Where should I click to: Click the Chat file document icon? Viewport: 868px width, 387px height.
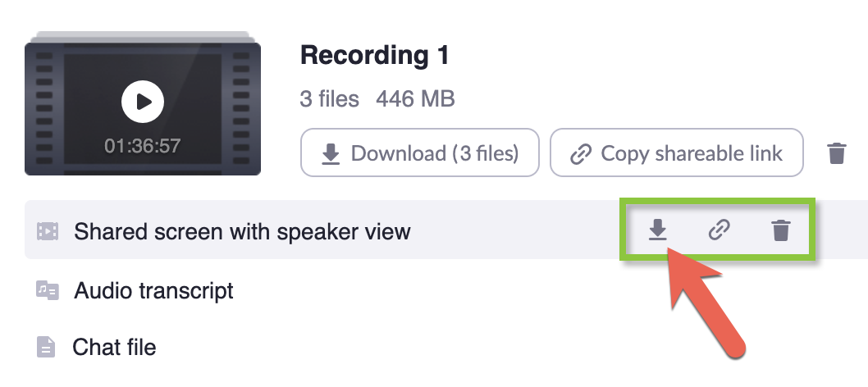point(47,348)
